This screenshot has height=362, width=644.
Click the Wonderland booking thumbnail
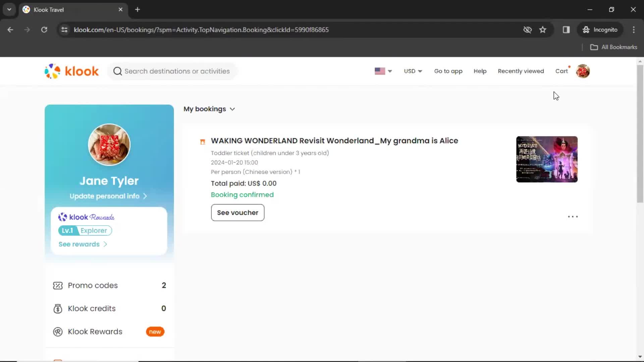click(x=547, y=159)
